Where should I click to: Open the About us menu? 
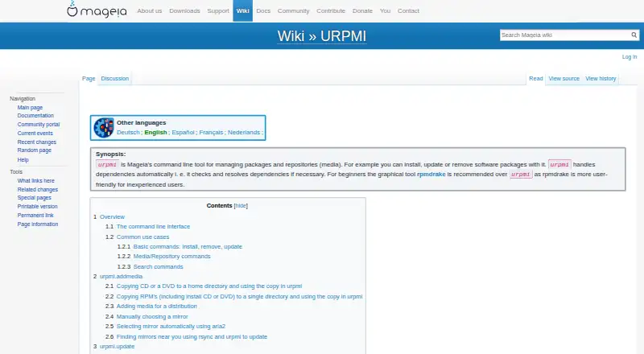tap(150, 11)
